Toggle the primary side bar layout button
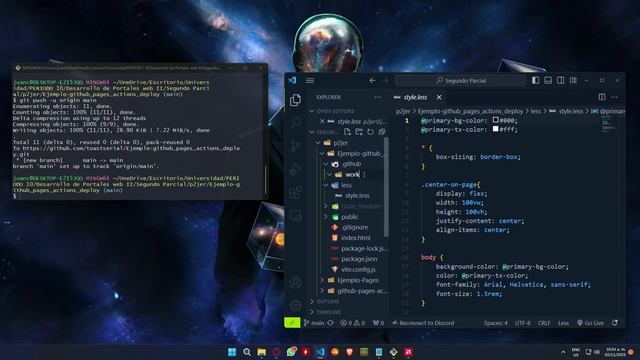The image size is (640, 360). [536, 80]
